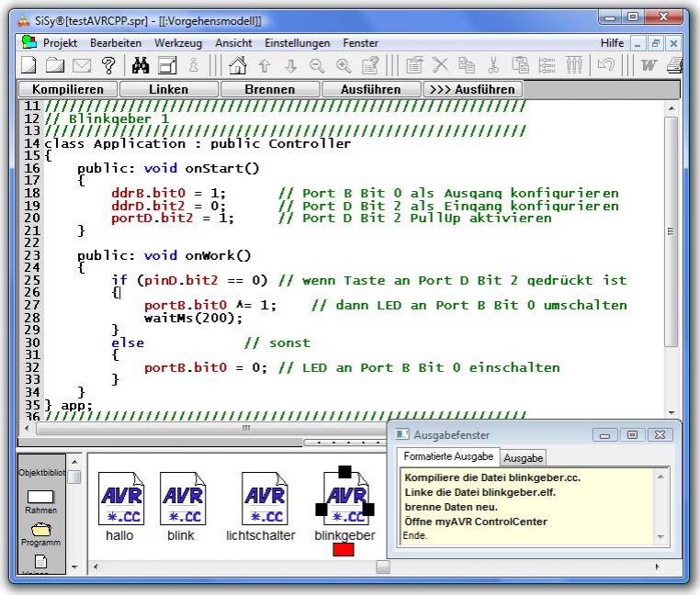
Task: Switch to the Ausgabe tab
Action: (x=523, y=457)
